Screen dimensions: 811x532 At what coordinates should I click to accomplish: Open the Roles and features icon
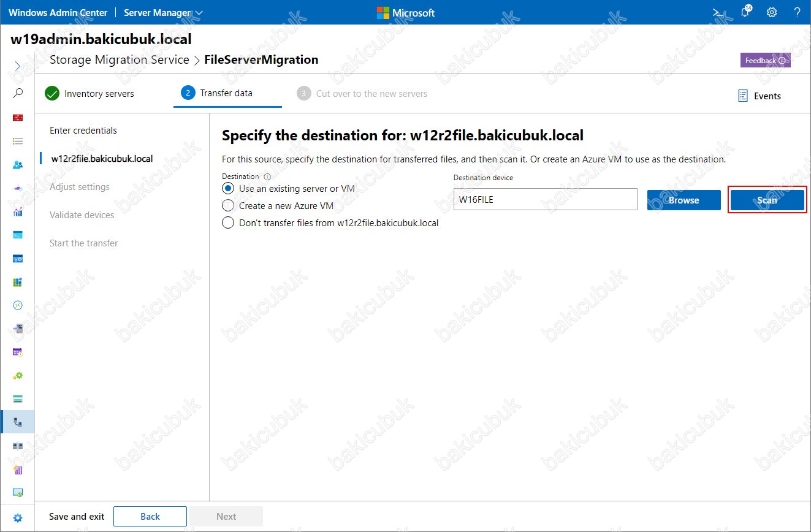18,329
